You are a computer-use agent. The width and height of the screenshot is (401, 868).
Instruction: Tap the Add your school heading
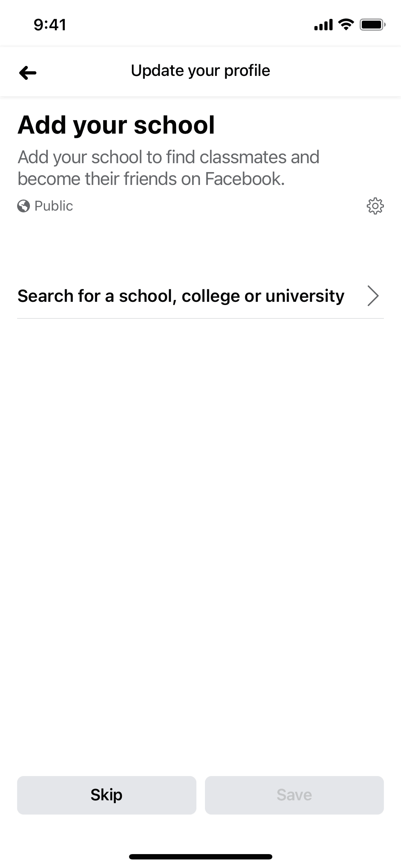(x=116, y=125)
